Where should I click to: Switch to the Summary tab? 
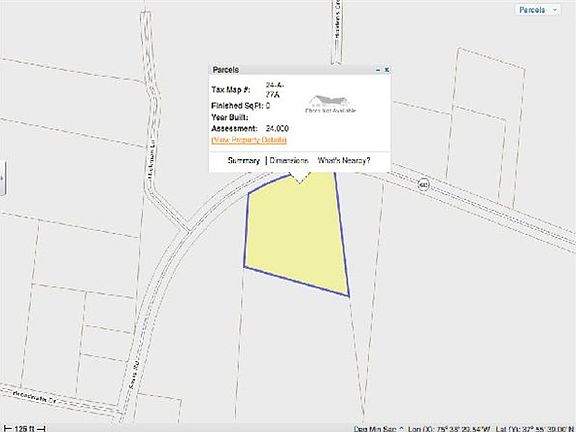click(244, 161)
